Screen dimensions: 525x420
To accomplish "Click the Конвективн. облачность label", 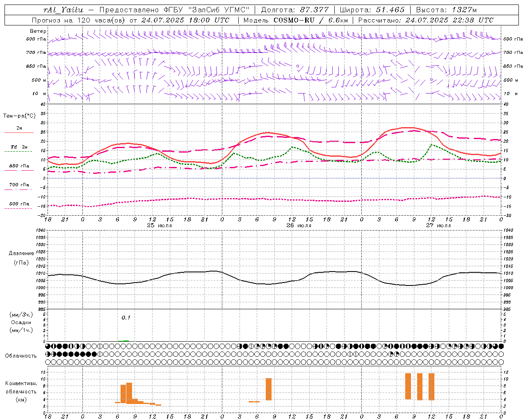I will [21, 388].
